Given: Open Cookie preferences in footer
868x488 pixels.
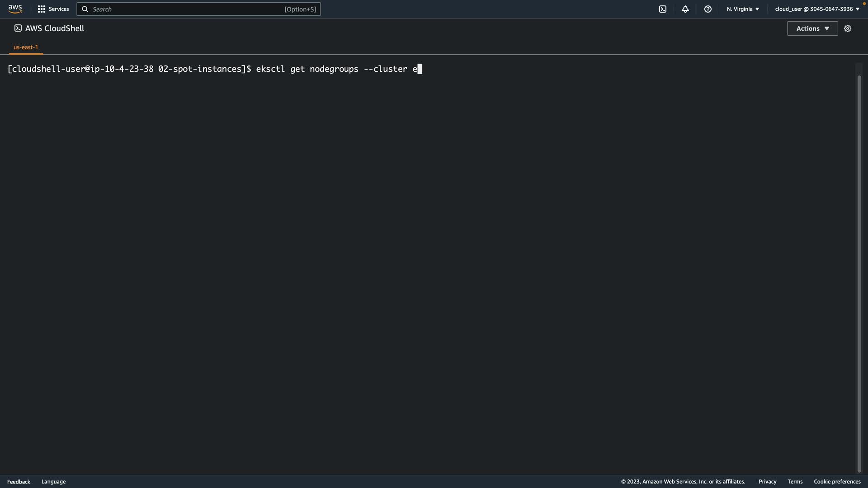Looking at the screenshot, I should (837, 482).
